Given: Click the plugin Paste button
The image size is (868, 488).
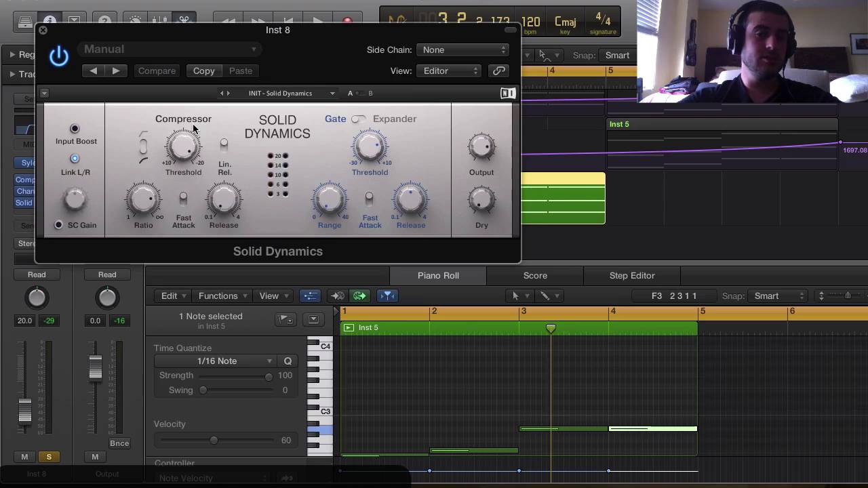Looking at the screenshot, I should [241, 70].
